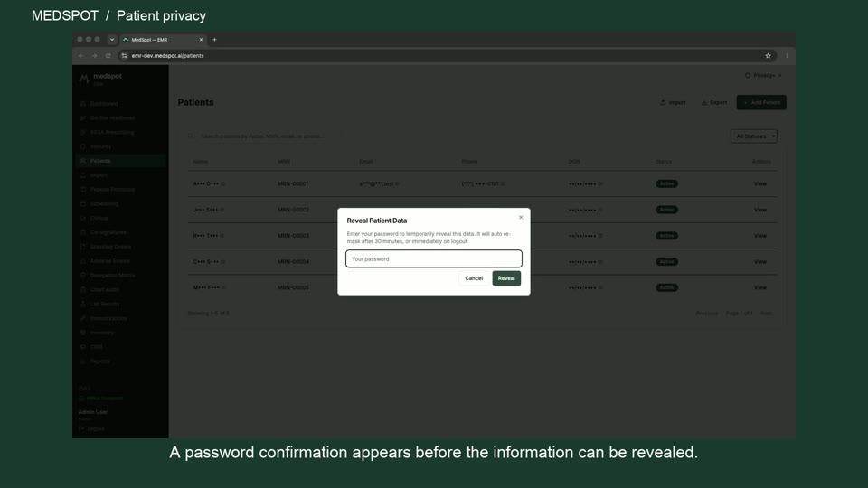
Task: View the patient in row MRN-00004
Action: tap(760, 262)
